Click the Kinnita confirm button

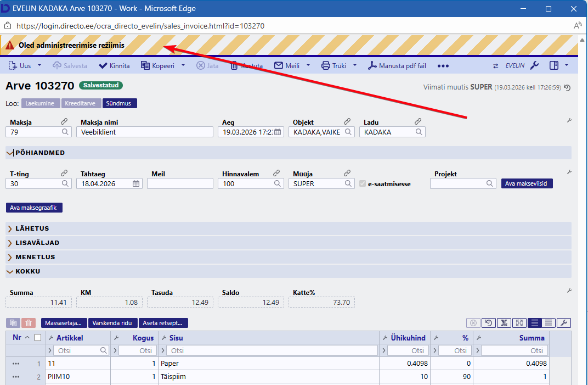click(x=114, y=65)
